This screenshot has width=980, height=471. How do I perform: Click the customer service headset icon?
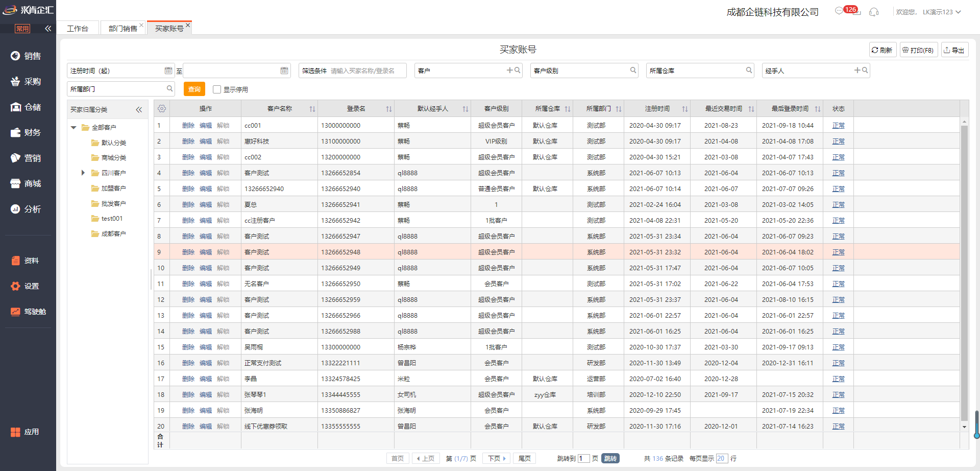pyautogui.click(x=874, y=12)
